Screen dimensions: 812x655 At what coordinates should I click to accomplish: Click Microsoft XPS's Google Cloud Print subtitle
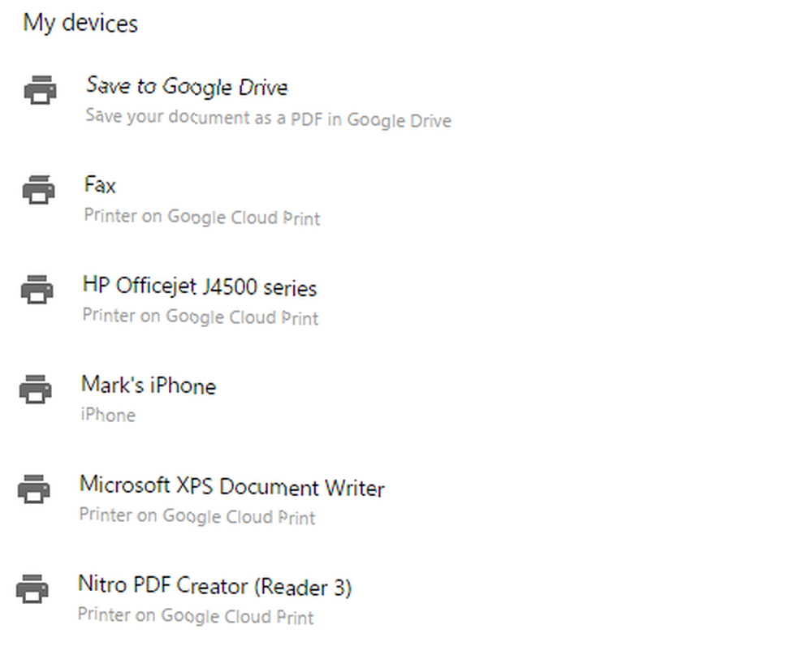197,516
